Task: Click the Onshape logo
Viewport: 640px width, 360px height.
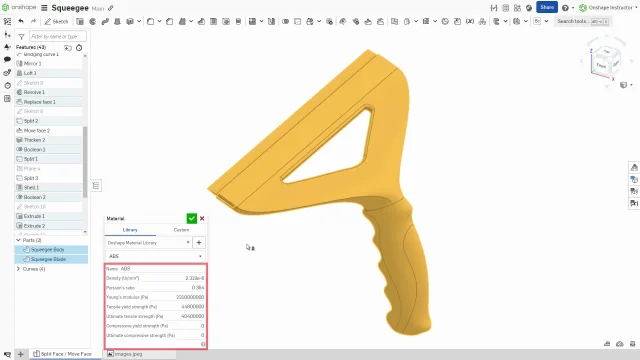Action: [x=19, y=7]
